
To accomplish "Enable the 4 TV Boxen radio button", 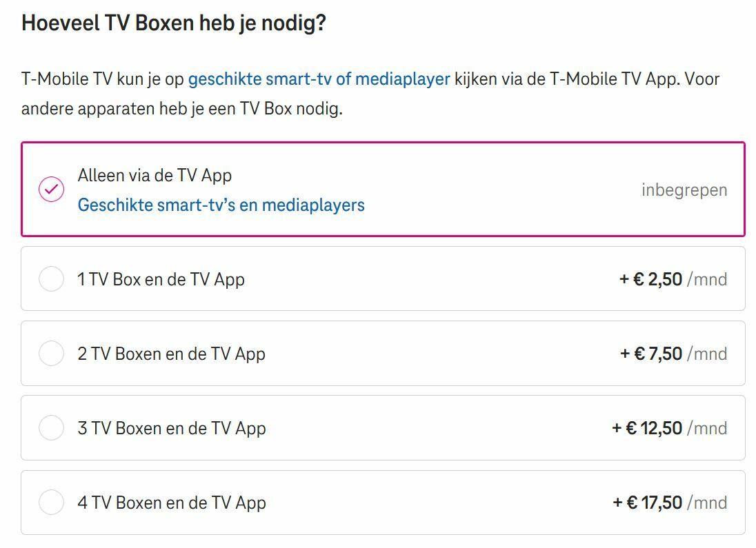I will (x=51, y=503).
